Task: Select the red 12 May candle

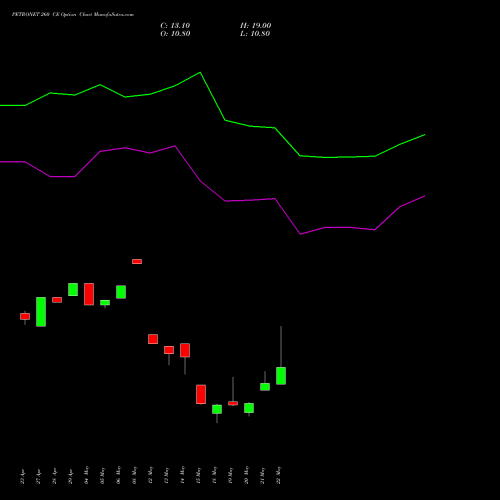Action: point(153,339)
